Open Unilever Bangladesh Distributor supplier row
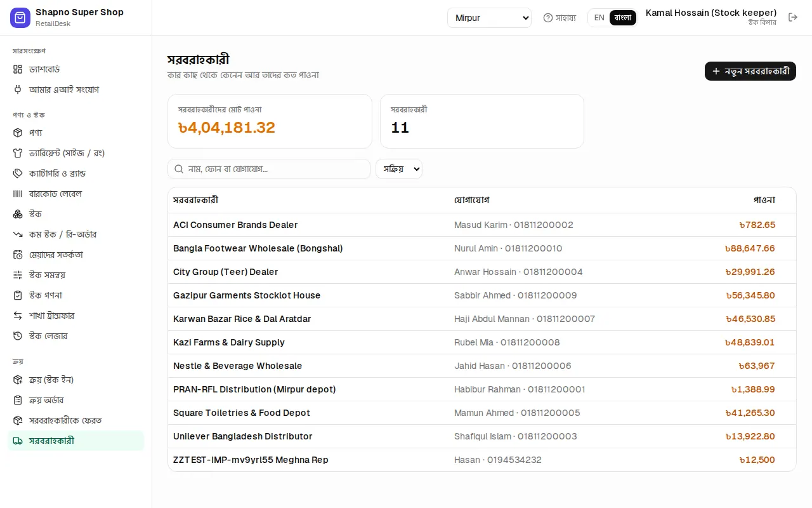The image size is (812, 508). [482, 436]
